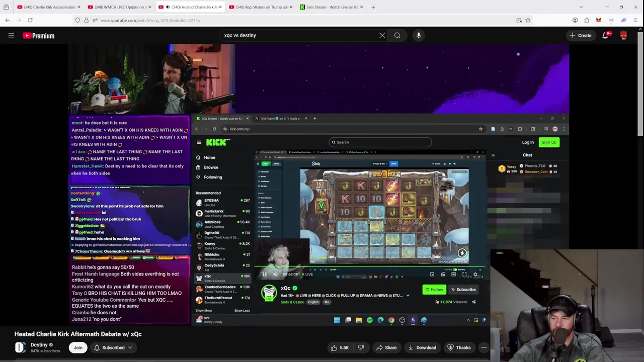Click the browser back arrow
The height and width of the screenshot is (362, 644).
[8, 20]
